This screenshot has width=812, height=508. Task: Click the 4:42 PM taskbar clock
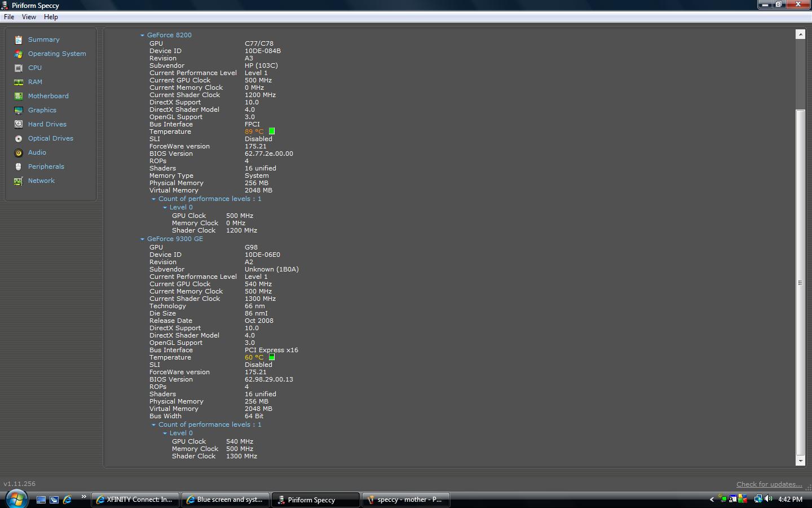click(790, 500)
